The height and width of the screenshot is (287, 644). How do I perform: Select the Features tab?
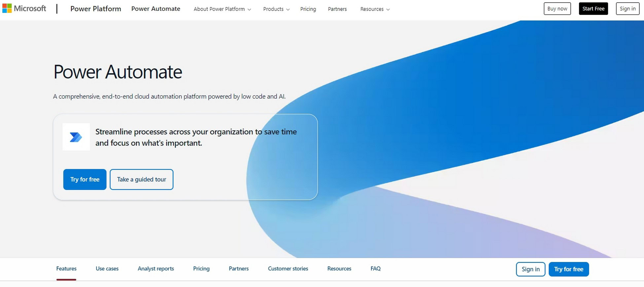pos(66,269)
